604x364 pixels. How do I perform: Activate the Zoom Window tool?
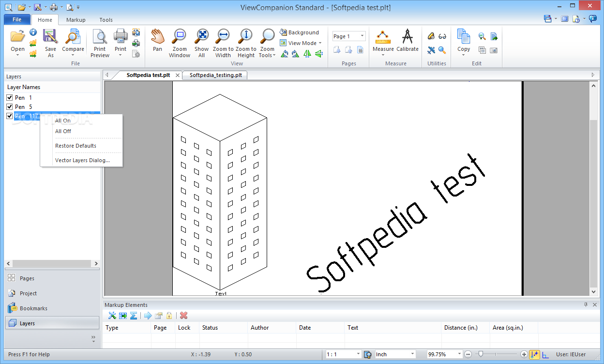pos(180,43)
